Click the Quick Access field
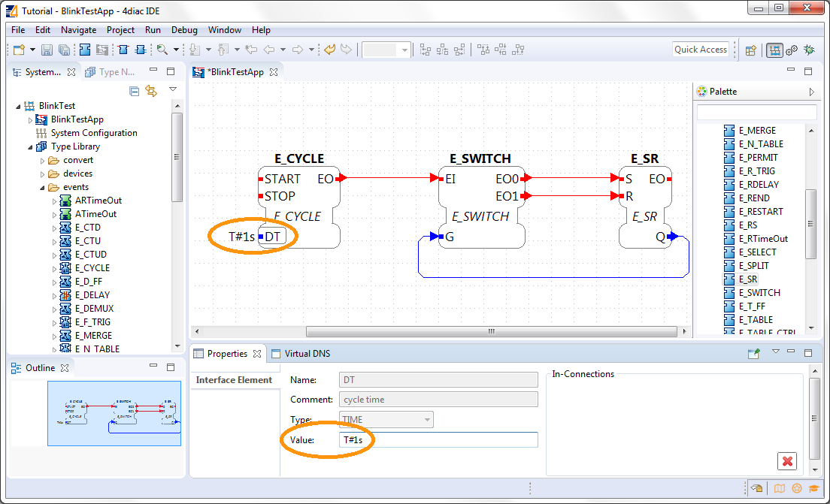 click(x=700, y=50)
